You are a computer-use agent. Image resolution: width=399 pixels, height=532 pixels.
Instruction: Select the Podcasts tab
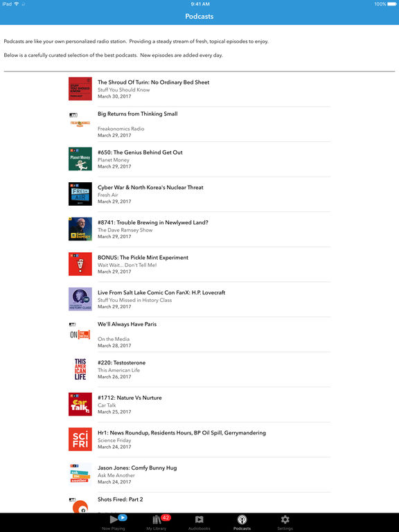pos(242,522)
